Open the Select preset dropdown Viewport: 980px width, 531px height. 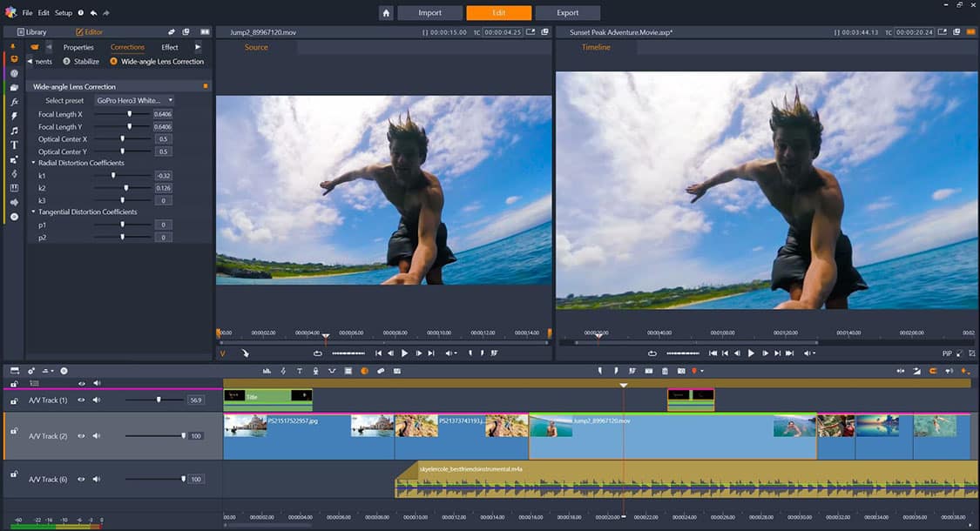point(134,100)
